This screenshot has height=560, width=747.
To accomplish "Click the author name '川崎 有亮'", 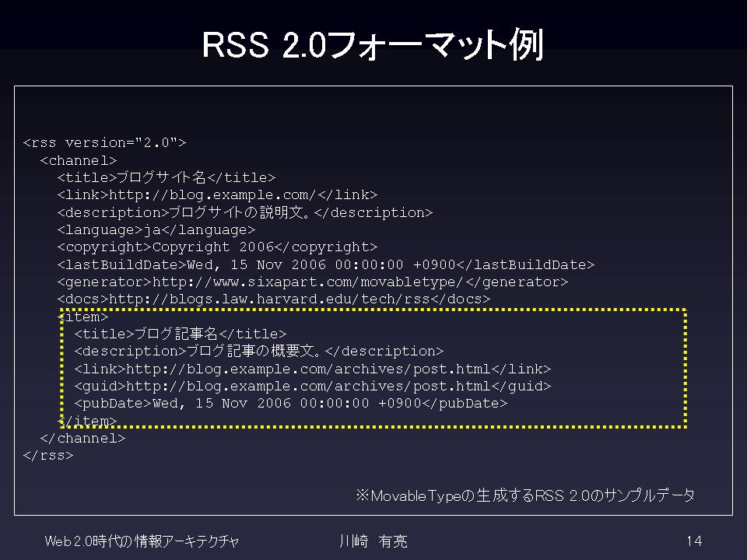I will [x=373, y=541].
